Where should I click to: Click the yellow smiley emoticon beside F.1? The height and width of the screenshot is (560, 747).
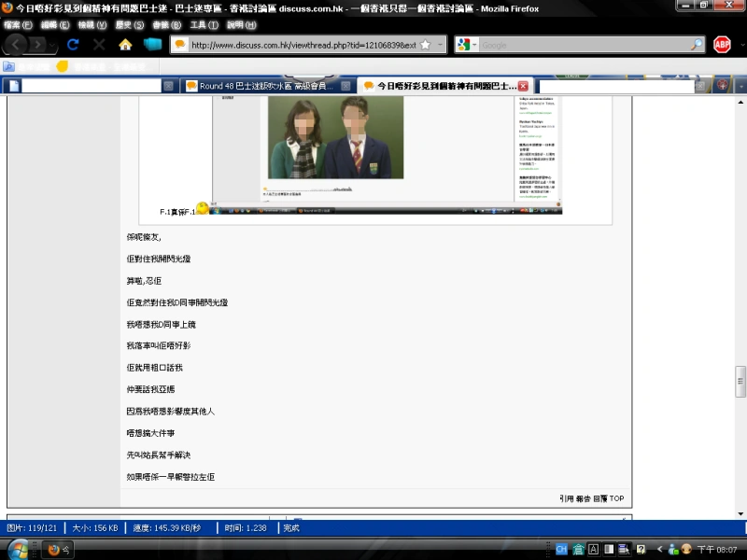[x=203, y=208]
